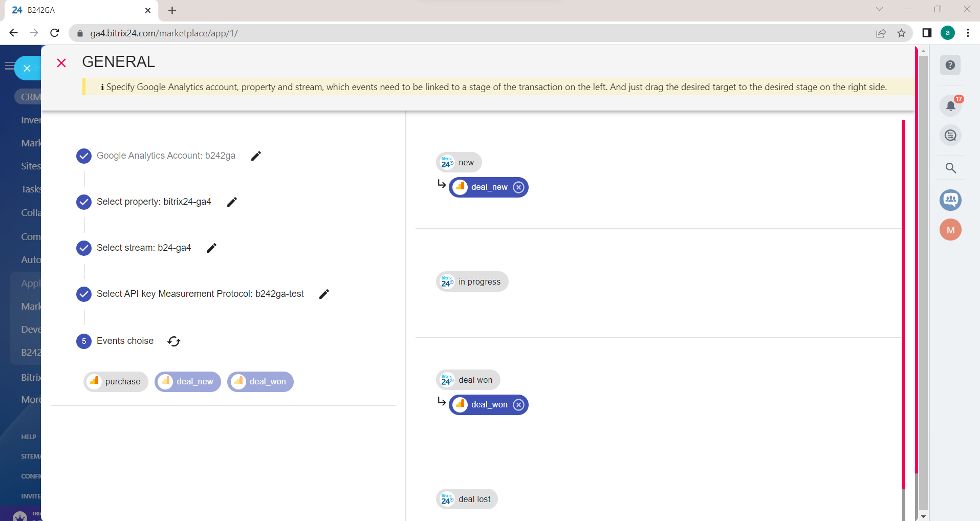Edit the API key Measurement Protocol
The width and height of the screenshot is (980, 521).
click(324, 294)
